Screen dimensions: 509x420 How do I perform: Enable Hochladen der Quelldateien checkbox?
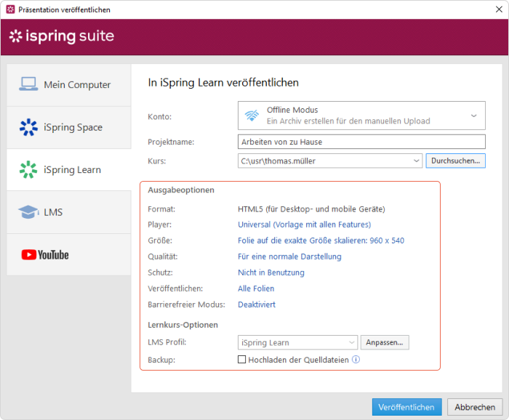click(x=242, y=360)
